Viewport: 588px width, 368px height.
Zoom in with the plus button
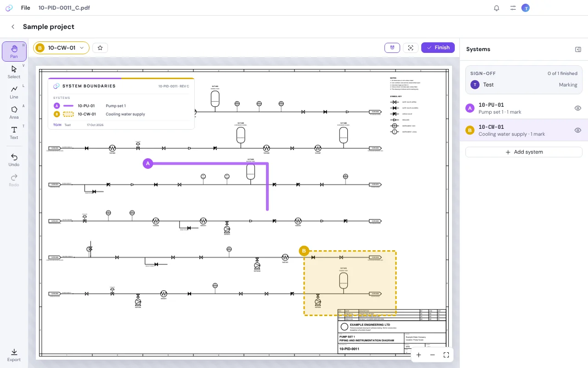click(x=418, y=355)
